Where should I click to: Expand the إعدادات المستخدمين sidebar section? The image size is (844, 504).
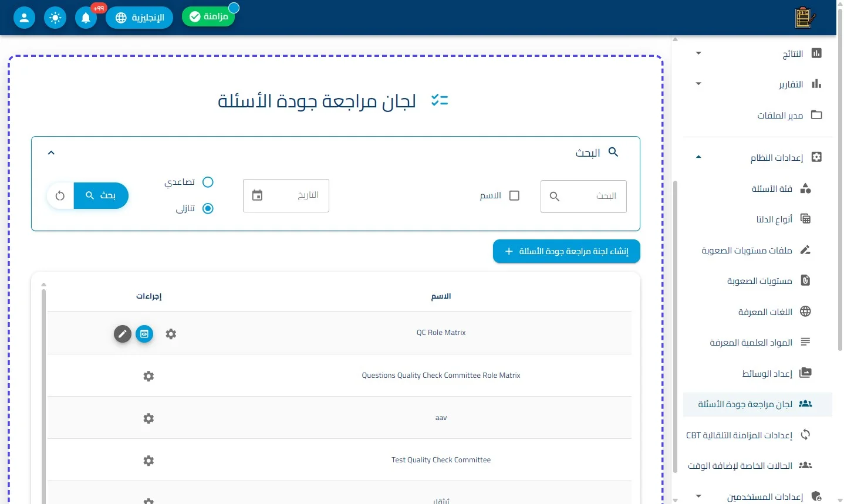pos(698,496)
